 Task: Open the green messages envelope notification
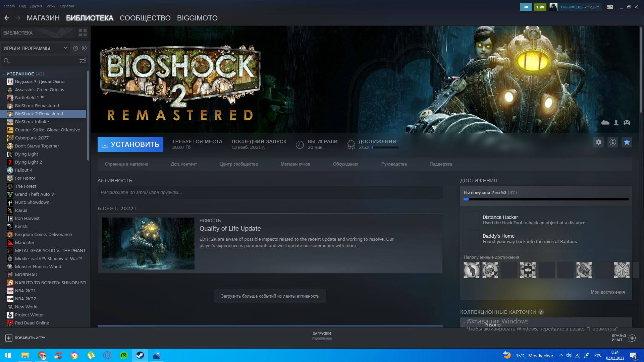point(540,7)
